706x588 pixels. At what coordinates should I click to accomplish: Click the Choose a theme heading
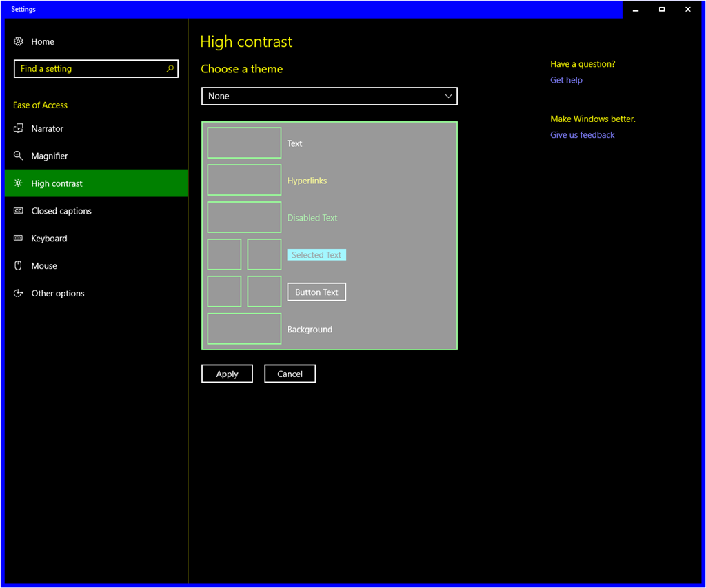click(242, 69)
